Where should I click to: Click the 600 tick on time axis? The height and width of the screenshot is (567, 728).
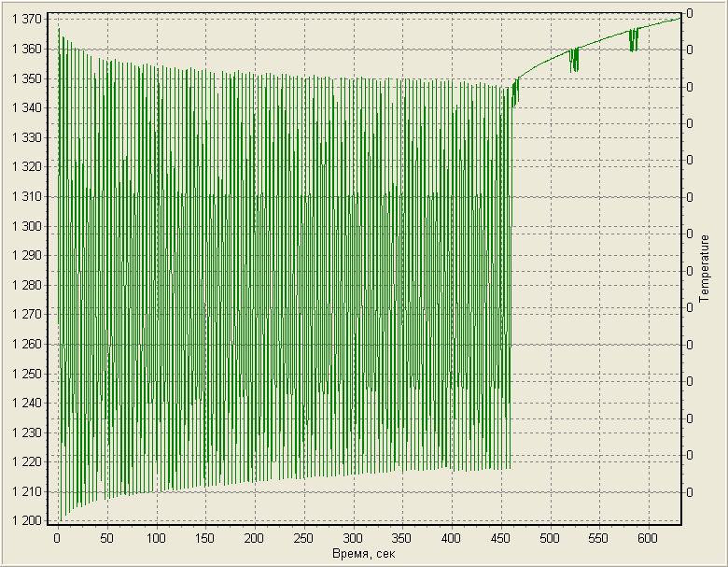pos(647,538)
